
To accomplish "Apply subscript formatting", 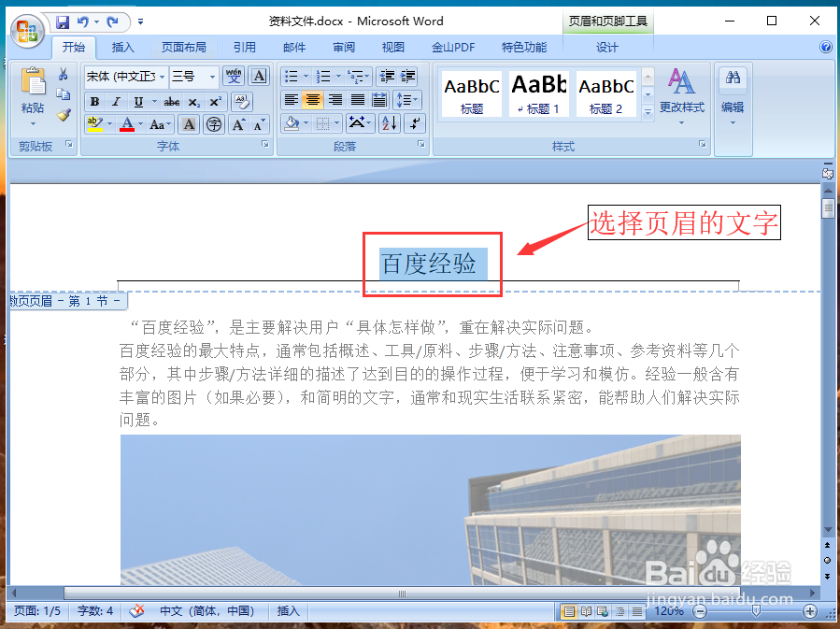I will (x=193, y=101).
